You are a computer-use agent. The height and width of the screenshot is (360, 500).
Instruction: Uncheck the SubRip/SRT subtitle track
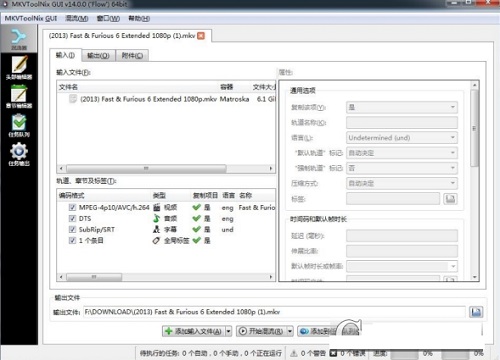point(72,229)
